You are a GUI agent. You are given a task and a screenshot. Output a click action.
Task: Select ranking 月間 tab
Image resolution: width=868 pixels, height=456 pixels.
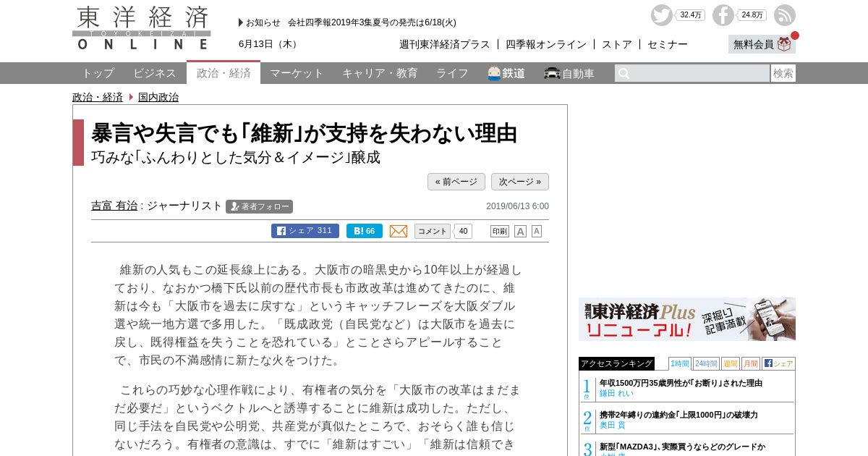751,363
